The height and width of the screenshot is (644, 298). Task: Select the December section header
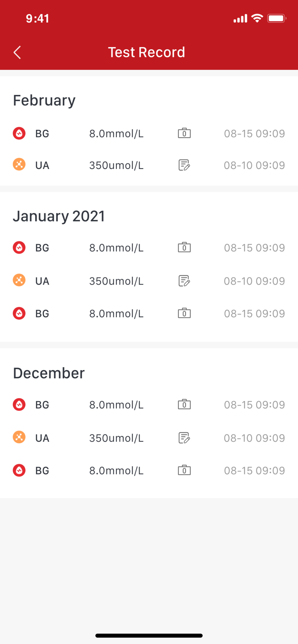pos(49,373)
